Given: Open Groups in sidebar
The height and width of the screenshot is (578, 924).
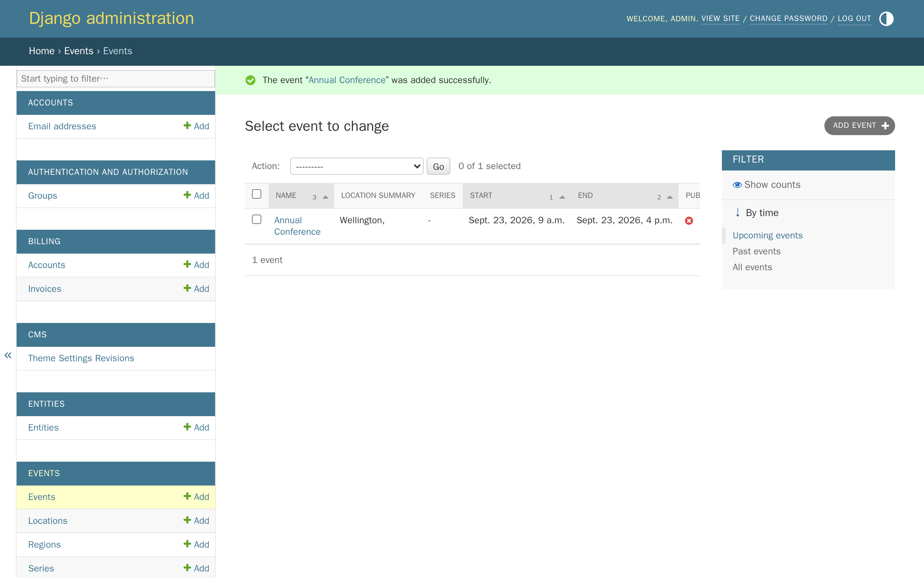Looking at the screenshot, I should 42,196.
